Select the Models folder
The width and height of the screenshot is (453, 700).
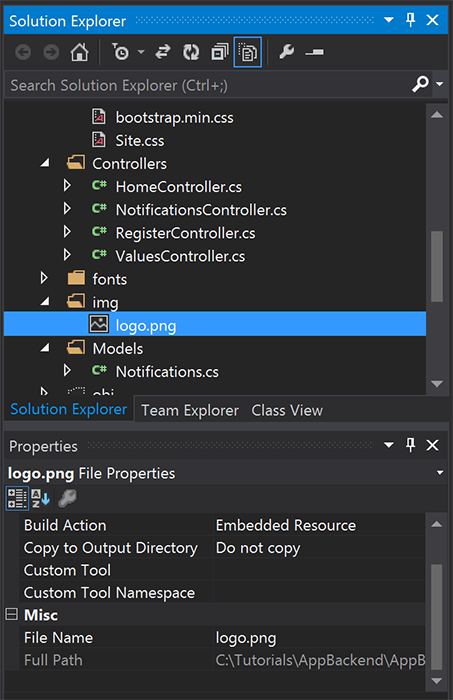pos(118,349)
